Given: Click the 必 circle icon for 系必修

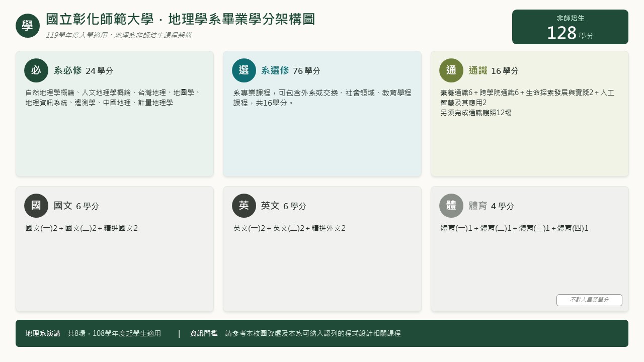Looking at the screenshot, I should click(x=36, y=70).
